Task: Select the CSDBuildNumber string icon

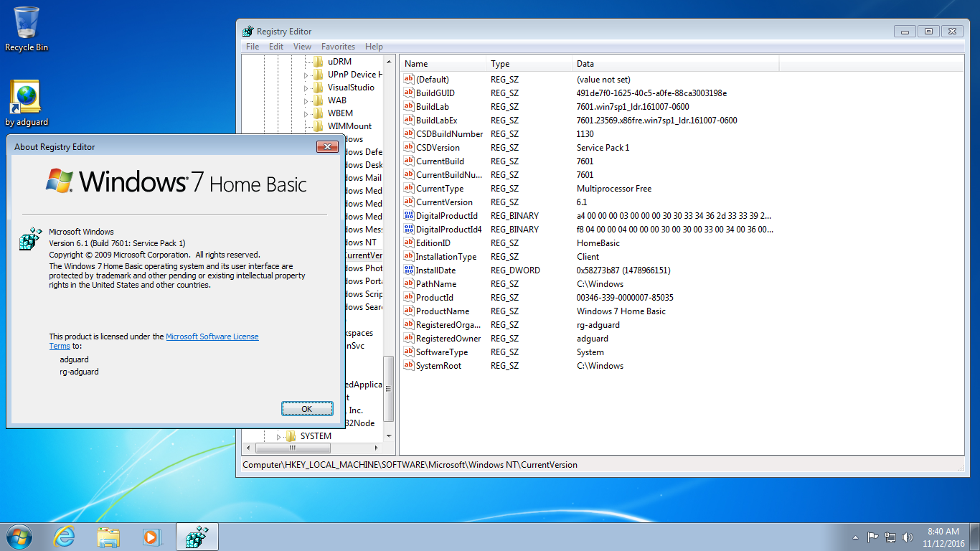Action: coord(409,134)
